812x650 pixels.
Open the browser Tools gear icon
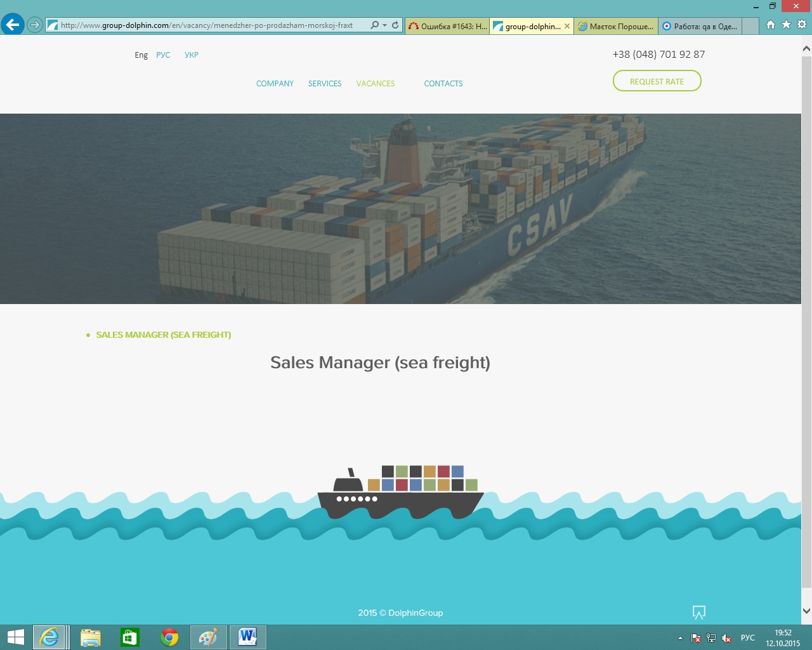tap(802, 25)
